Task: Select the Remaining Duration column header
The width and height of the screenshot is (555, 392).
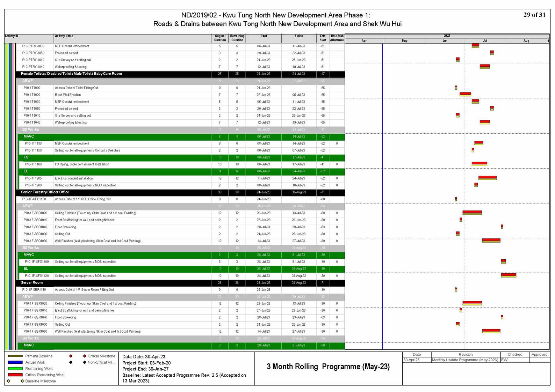Action: click(237, 38)
